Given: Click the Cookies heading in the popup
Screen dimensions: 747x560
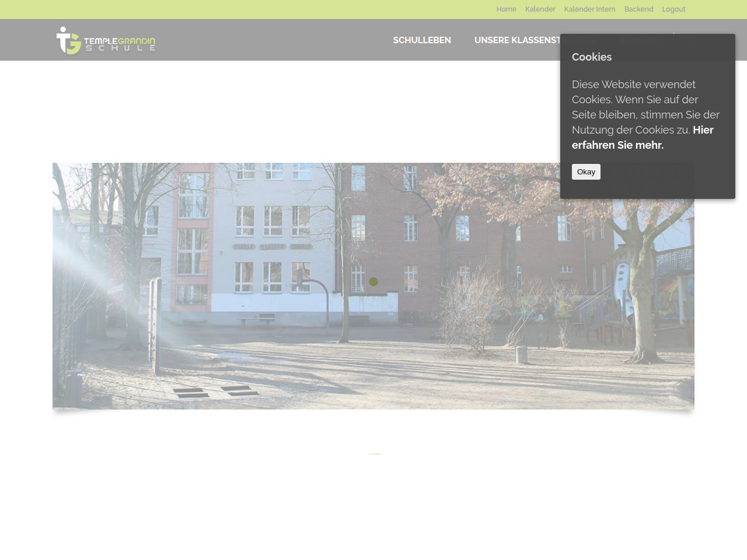Looking at the screenshot, I should coord(592,57).
